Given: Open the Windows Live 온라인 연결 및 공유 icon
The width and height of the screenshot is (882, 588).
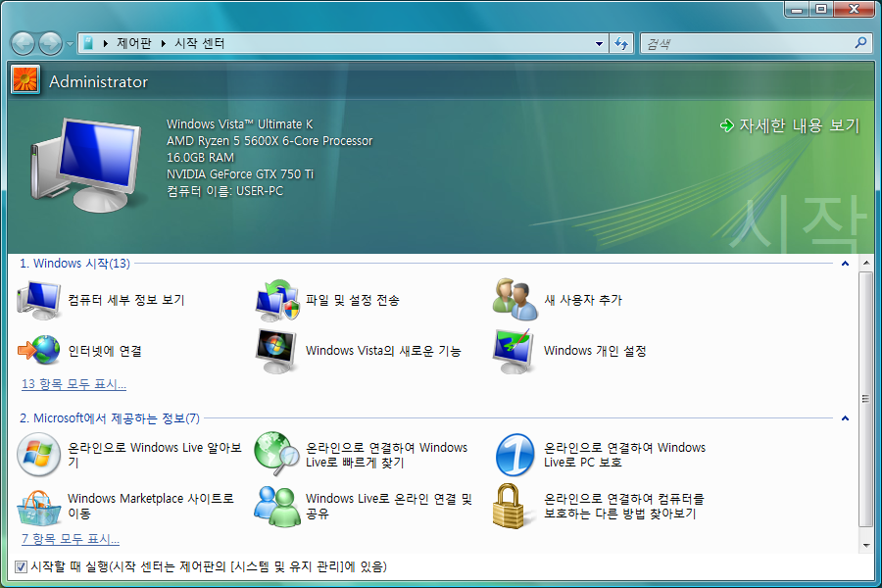Looking at the screenshot, I should [276, 506].
